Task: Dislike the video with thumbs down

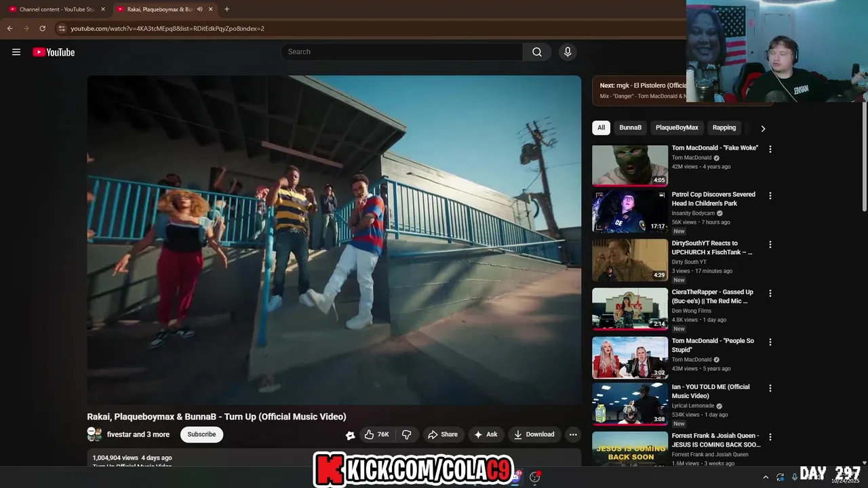Action: tap(407, 434)
